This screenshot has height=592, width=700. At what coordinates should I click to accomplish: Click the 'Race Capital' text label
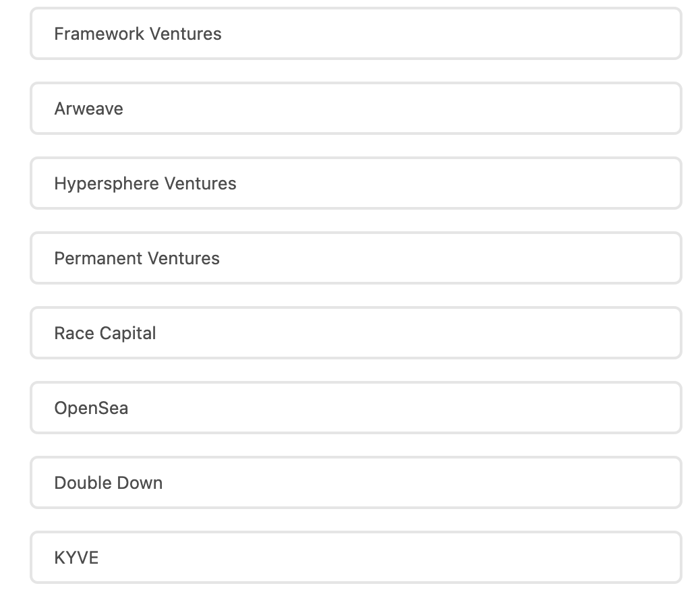(x=105, y=333)
